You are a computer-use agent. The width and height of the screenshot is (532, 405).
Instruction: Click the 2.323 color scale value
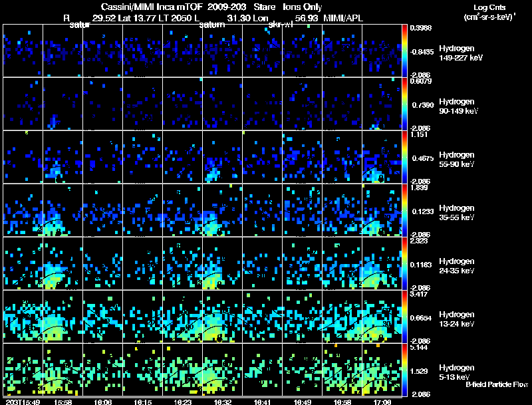coord(419,241)
